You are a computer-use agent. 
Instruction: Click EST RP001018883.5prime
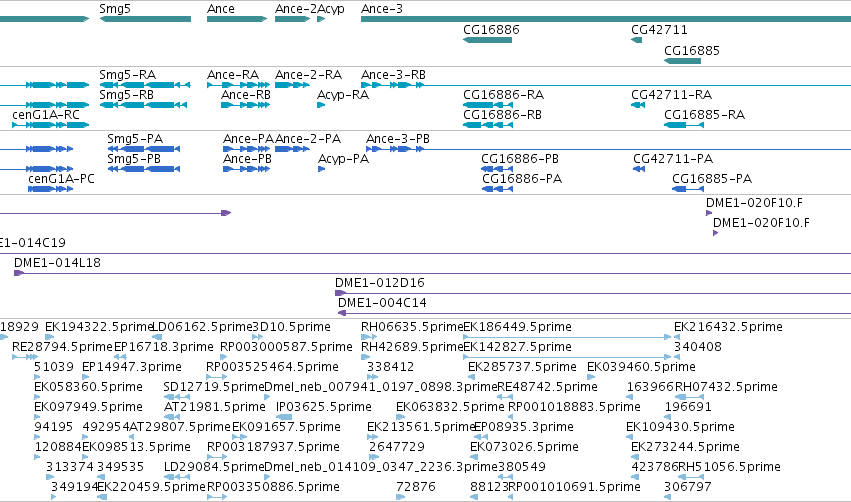[x=574, y=407]
